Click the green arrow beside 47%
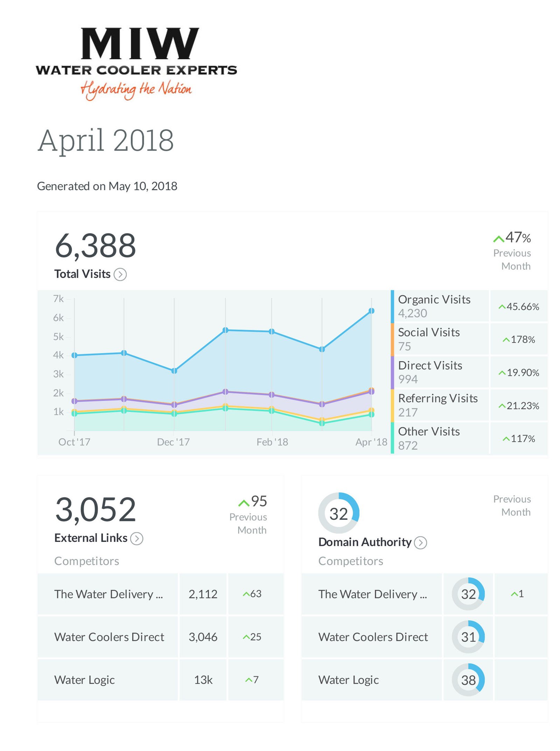The image size is (560, 751). tap(498, 239)
